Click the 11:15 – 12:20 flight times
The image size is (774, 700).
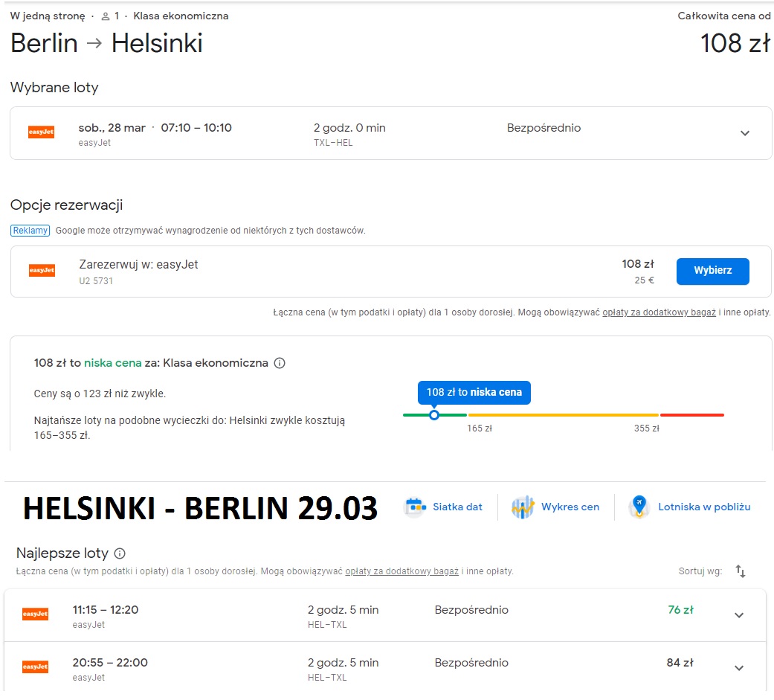pyautogui.click(x=106, y=610)
